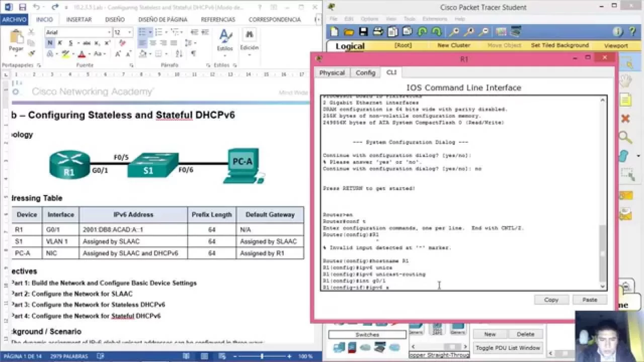Print the Packet Tracer topology

tap(378, 32)
